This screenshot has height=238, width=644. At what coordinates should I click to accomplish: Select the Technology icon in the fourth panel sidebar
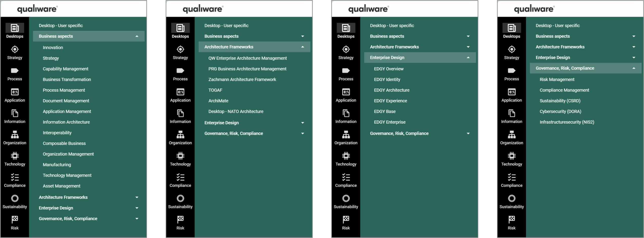[512, 156]
